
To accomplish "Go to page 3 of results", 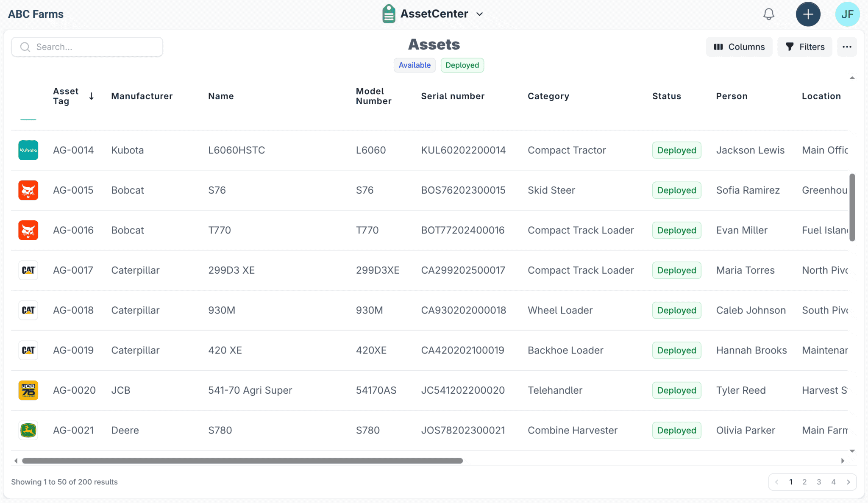I will click(819, 482).
